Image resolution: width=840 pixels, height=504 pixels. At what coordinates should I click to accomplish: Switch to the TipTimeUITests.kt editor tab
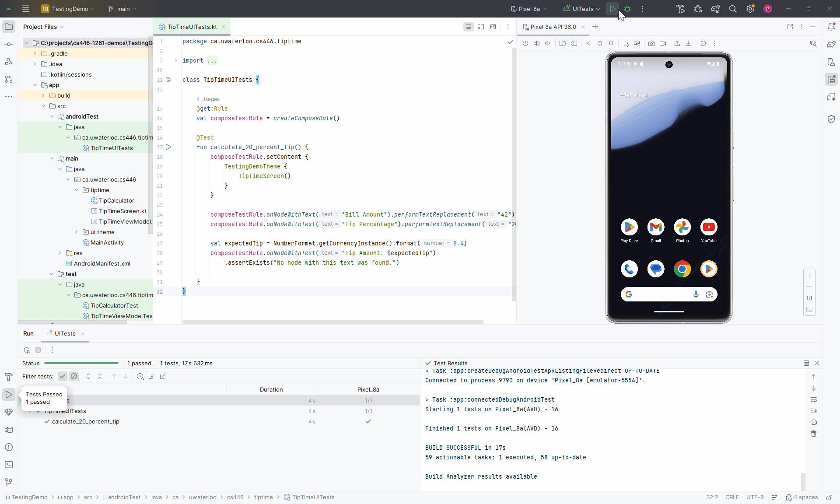click(x=191, y=27)
